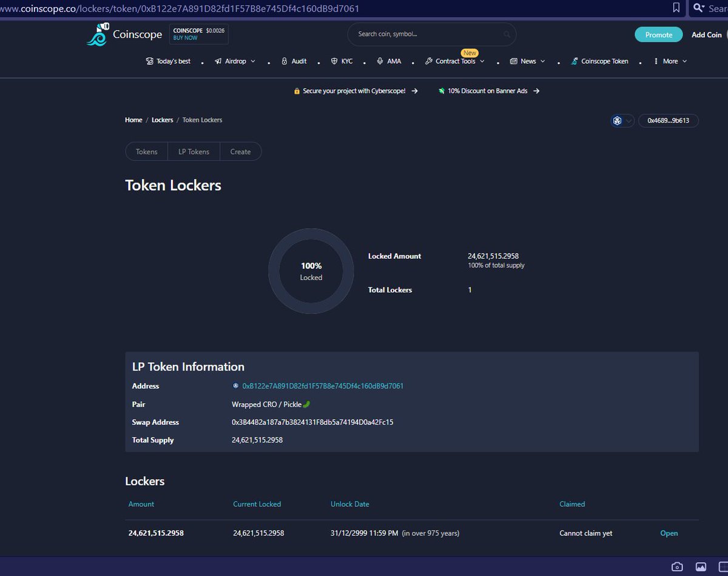Click the 100% Locked donut chart

[311, 271]
